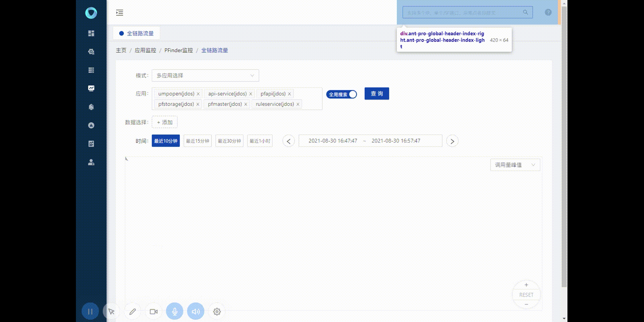Open the 调用量峰值 dropdown
Image resolution: width=644 pixels, height=322 pixels.
515,165
